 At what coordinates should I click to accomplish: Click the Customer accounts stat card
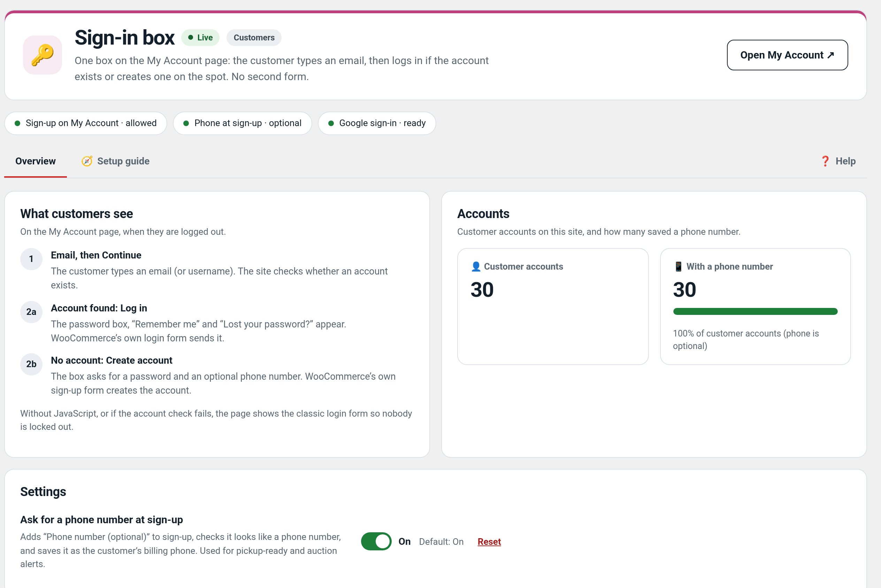[x=553, y=307]
